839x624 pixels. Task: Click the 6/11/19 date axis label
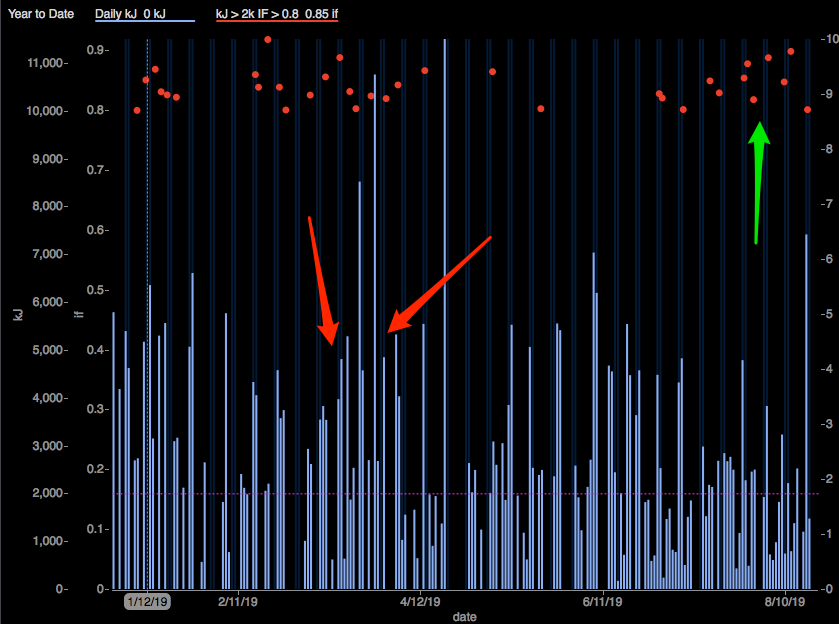click(602, 602)
